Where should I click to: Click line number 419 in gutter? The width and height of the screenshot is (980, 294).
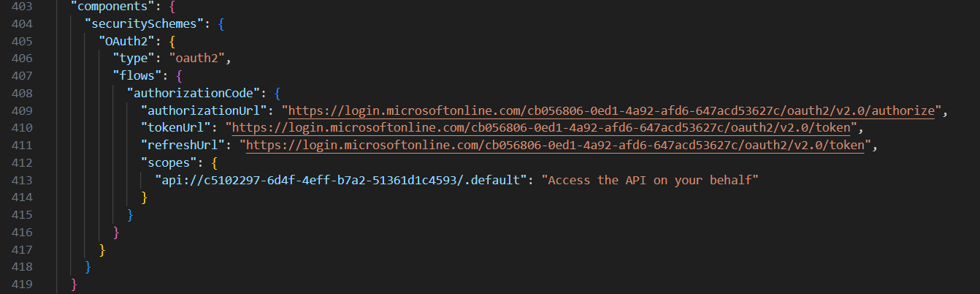pos(21,282)
